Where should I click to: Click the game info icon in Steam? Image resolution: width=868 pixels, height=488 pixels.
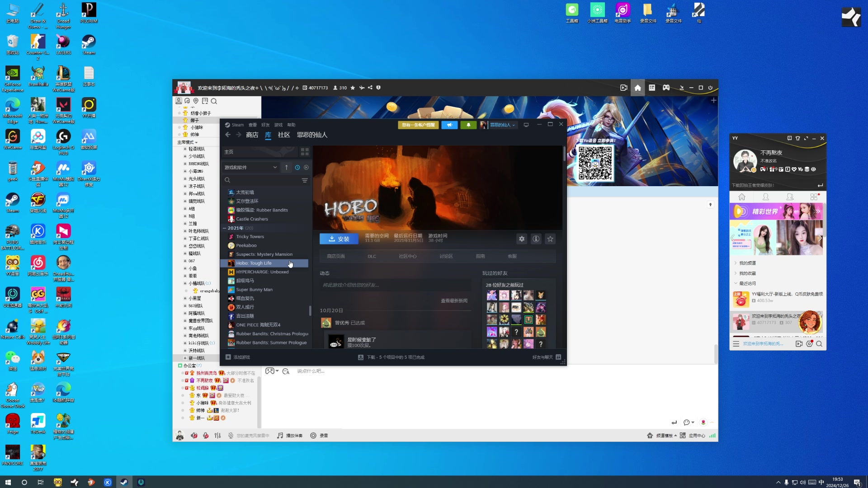(536, 239)
